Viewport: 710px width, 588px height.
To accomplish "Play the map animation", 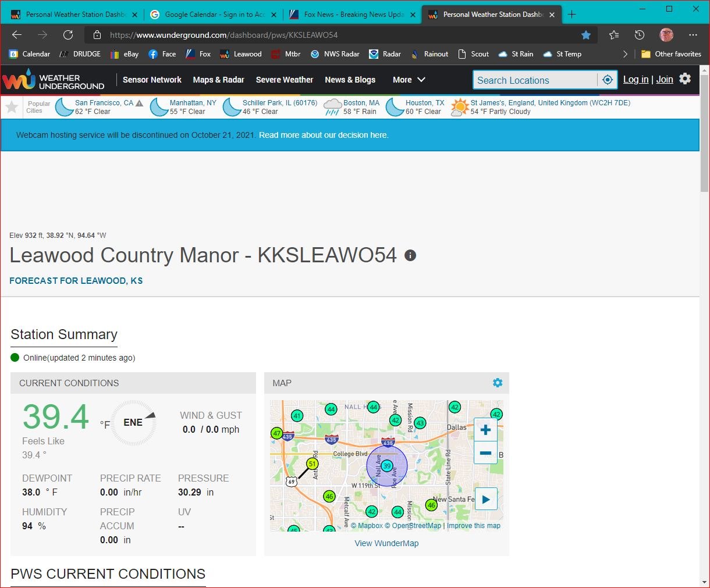I will coord(486,499).
